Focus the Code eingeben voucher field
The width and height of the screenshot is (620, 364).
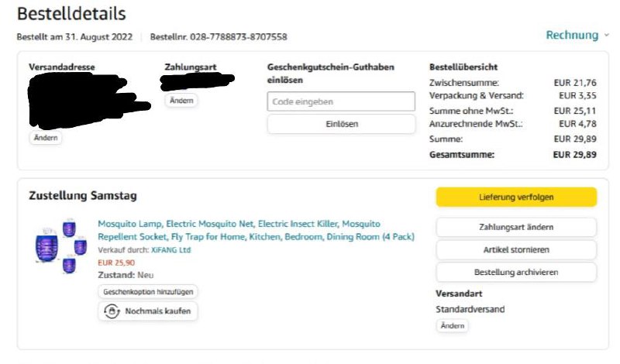click(x=341, y=101)
